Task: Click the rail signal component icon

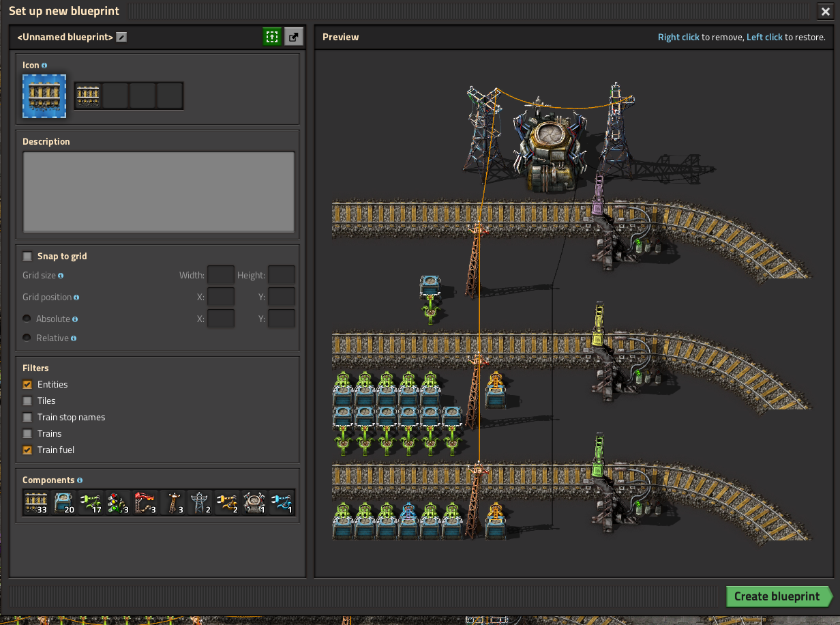Action: tap(119, 503)
